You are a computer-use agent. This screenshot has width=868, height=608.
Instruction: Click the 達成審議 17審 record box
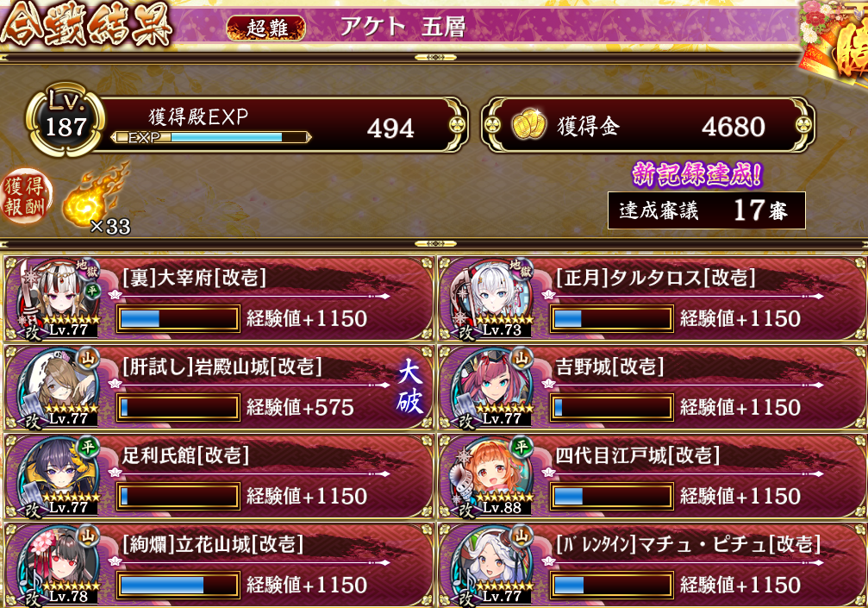tap(706, 210)
